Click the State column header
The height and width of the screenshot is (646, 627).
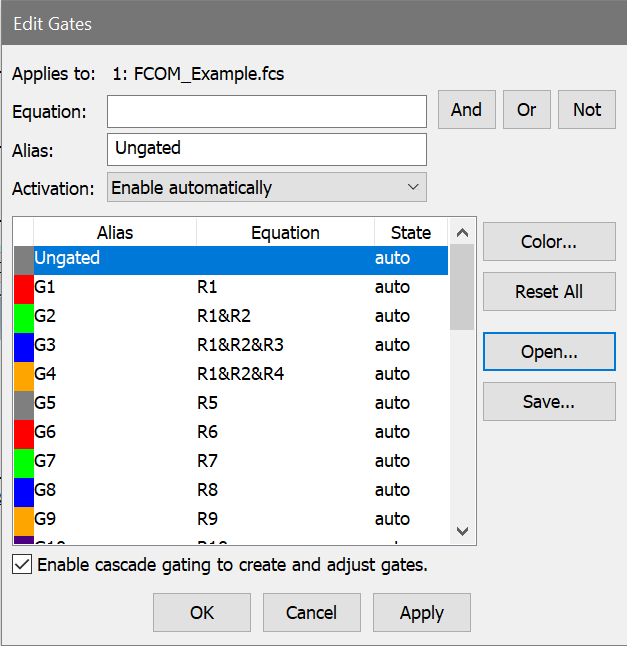pos(410,233)
